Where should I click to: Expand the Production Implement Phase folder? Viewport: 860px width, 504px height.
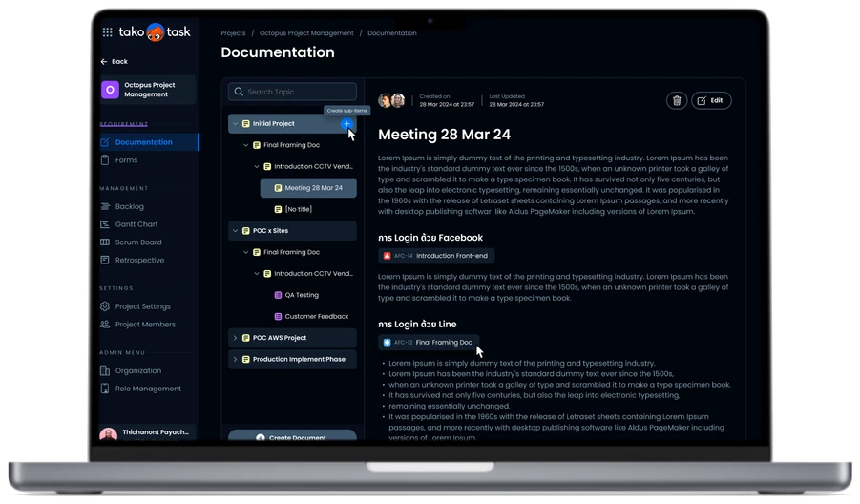[236, 359]
